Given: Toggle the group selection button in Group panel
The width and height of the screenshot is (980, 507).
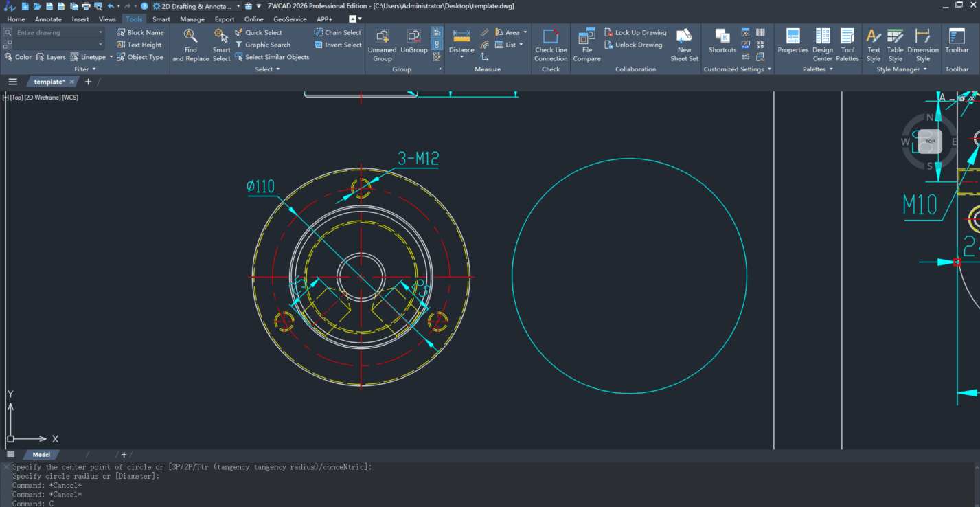Looking at the screenshot, I should coord(437,32).
